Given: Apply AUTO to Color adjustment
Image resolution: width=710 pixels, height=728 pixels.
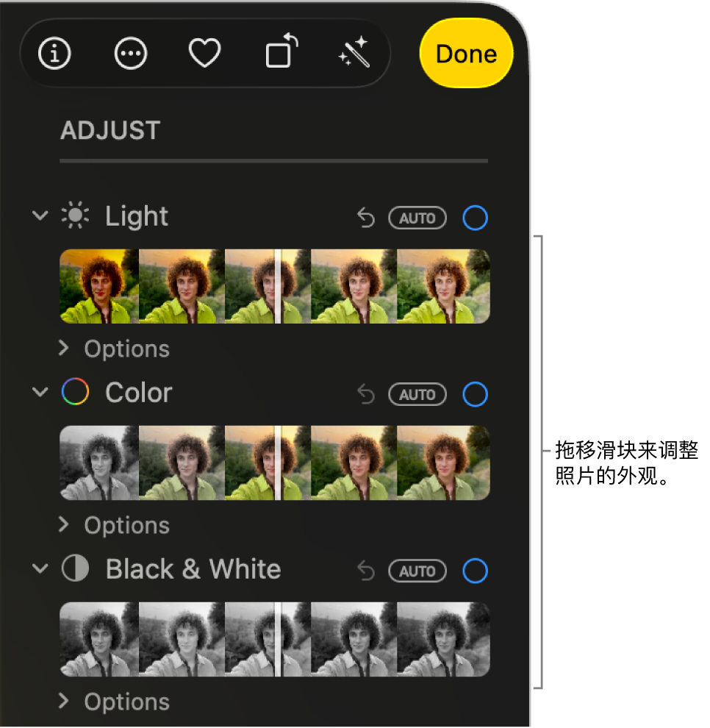Looking at the screenshot, I should pos(417,394).
